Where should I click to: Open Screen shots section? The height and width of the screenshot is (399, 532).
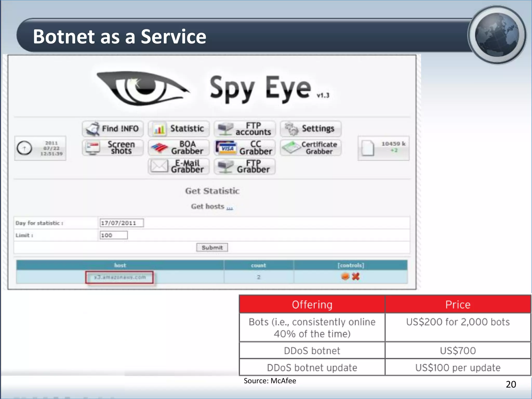(x=113, y=148)
